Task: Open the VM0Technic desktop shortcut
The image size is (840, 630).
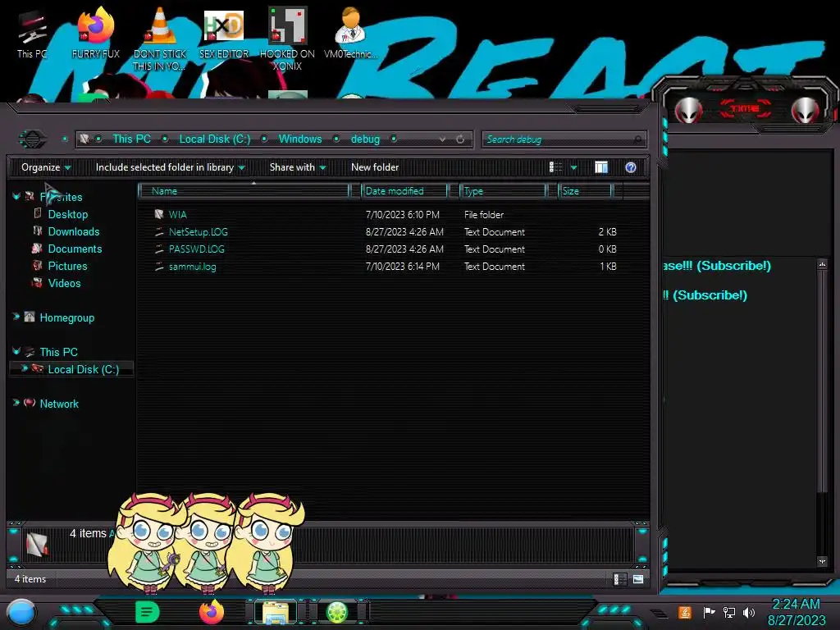Action: pyautogui.click(x=351, y=33)
